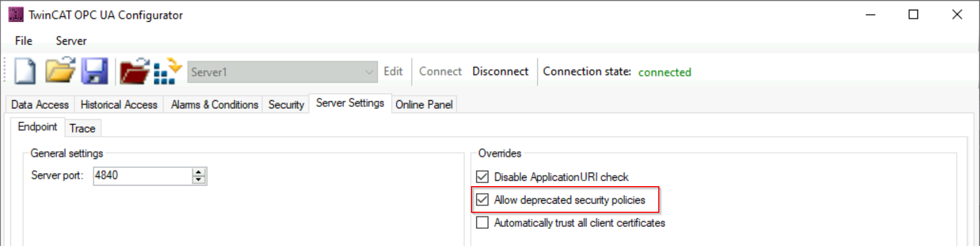The image size is (980, 246).
Task: Toggle Allow deprecated security policies checkbox
Action: (482, 200)
